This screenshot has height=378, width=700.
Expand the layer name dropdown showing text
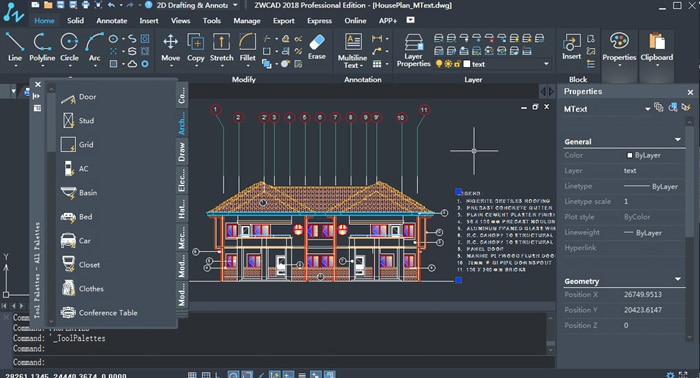[546, 64]
